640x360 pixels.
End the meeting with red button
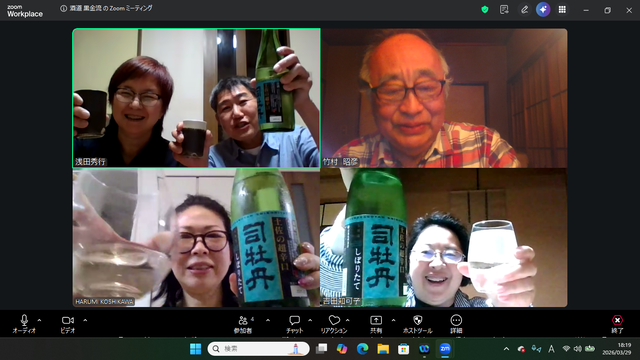pos(617,324)
